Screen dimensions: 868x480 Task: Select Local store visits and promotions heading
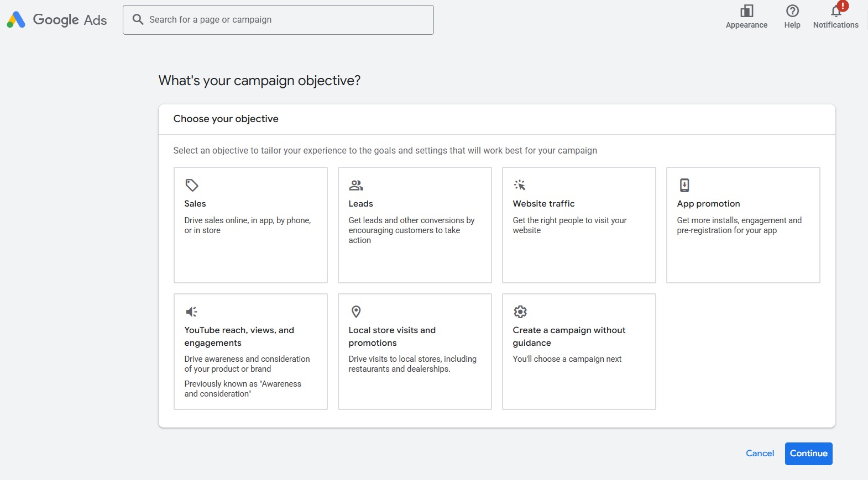point(392,336)
